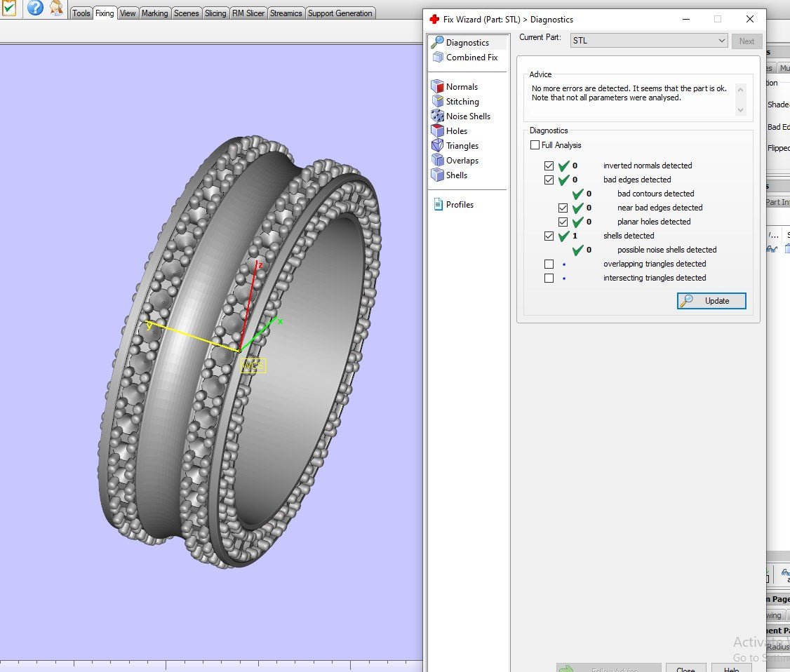Click the Close button in Fix Wizard
The image size is (790, 672).
(685, 668)
